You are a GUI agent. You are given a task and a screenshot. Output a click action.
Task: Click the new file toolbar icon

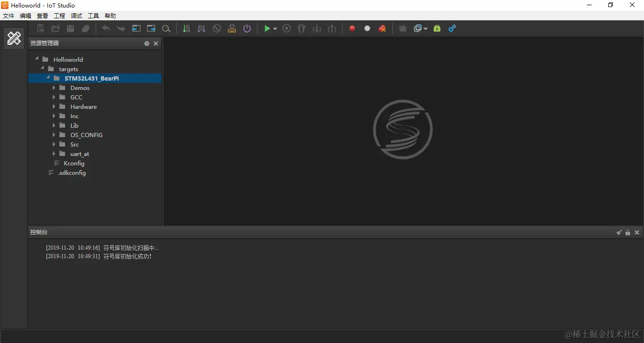41,28
